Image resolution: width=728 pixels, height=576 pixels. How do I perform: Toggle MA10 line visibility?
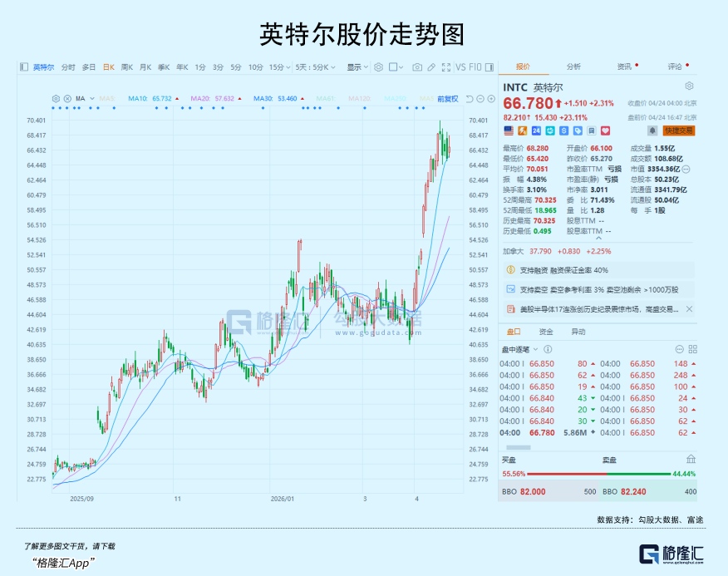(153, 98)
